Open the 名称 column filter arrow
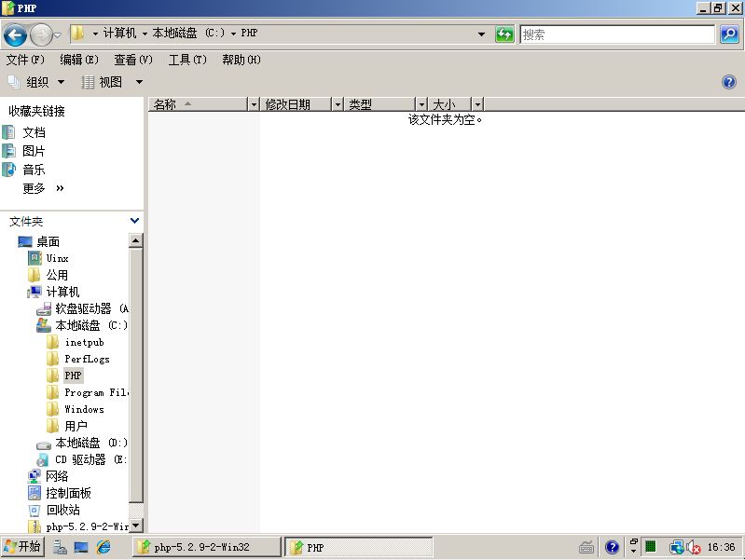Viewport: 745px width, 560px height. (x=254, y=104)
